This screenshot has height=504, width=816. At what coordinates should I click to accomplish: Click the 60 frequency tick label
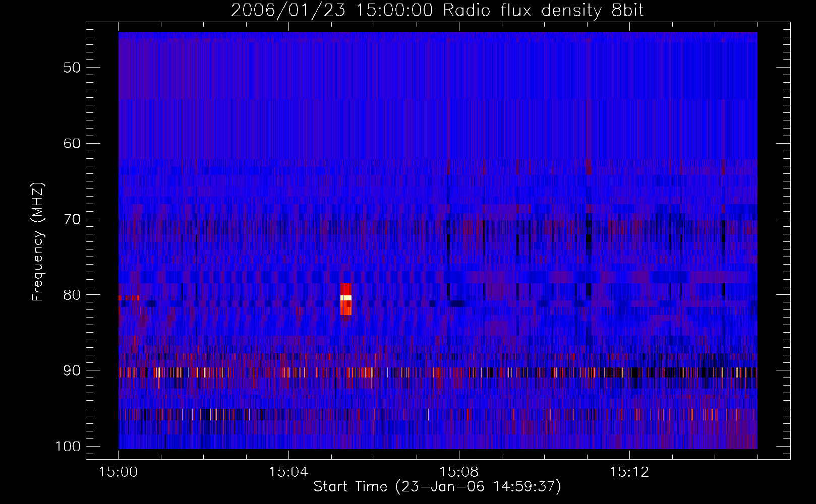(x=72, y=143)
